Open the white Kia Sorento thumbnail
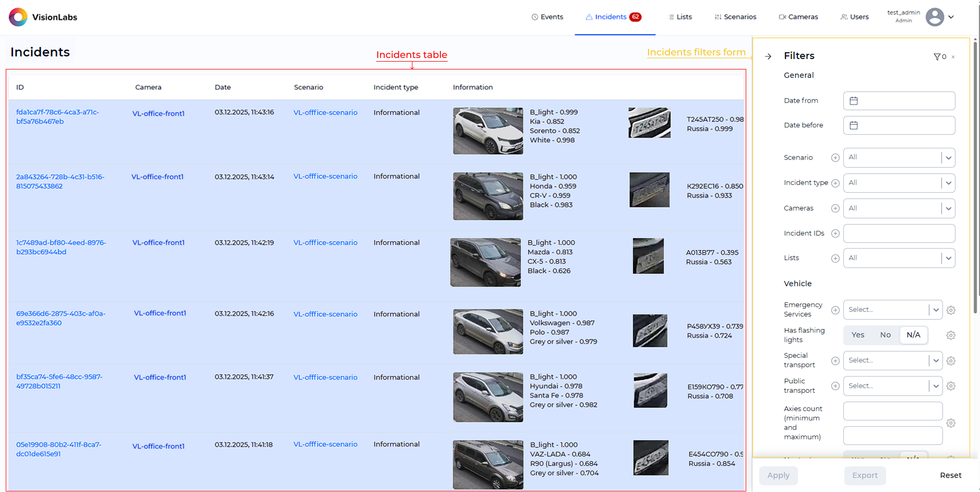Screen dimensions: 980x492 pos(488,131)
